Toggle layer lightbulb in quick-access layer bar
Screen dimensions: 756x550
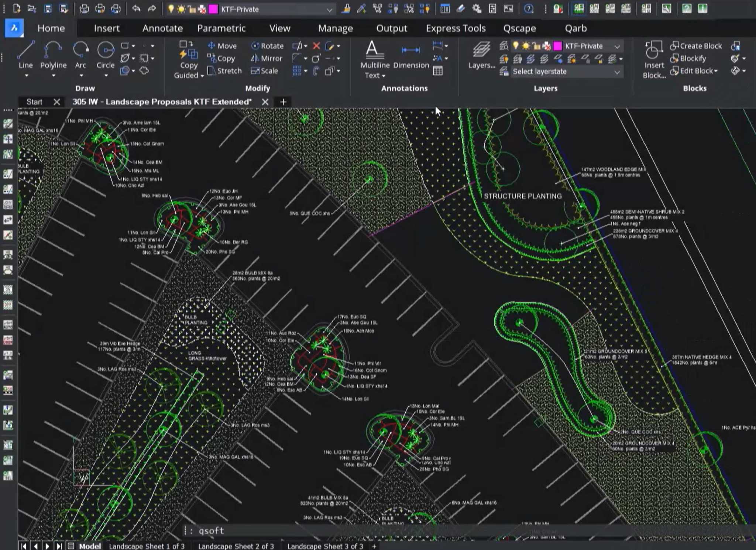171,9
